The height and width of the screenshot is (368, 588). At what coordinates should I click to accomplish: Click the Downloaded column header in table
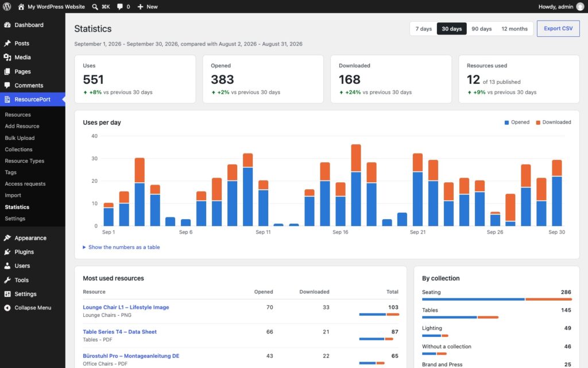coord(314,292)
